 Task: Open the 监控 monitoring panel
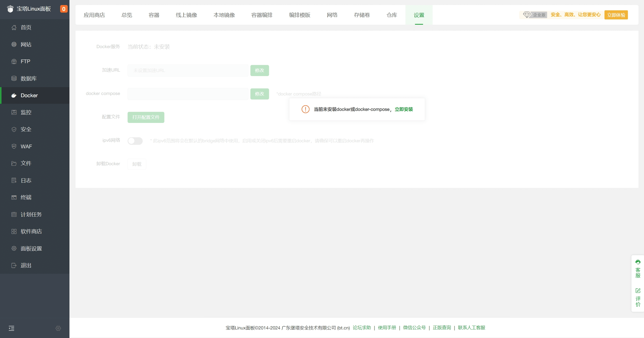(x=26, y=112)
